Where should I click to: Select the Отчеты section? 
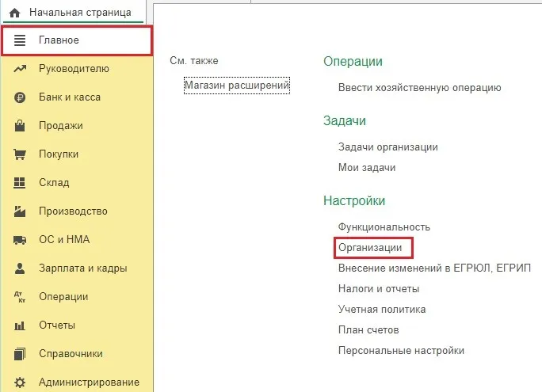click(77, 325)
